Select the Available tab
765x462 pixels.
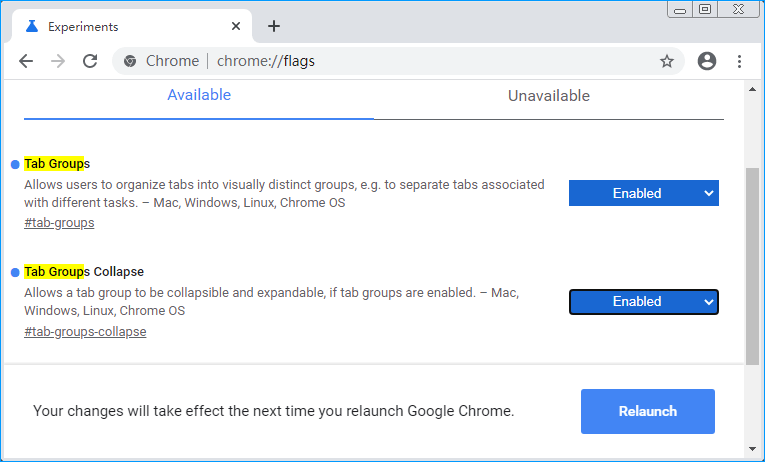199,95
